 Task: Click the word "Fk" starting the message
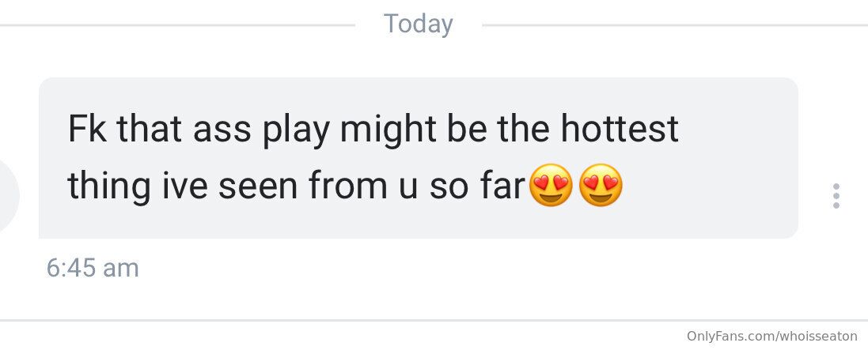pos(87,128)
